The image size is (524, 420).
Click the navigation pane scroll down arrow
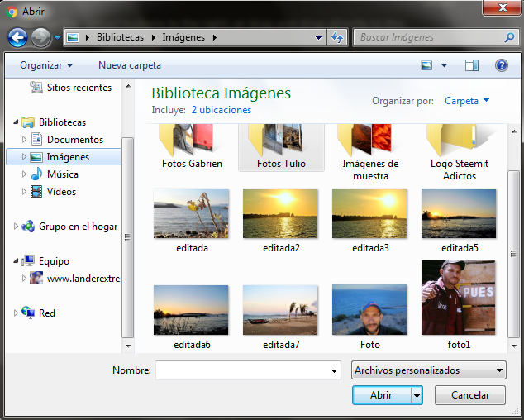tap(128, 346)
